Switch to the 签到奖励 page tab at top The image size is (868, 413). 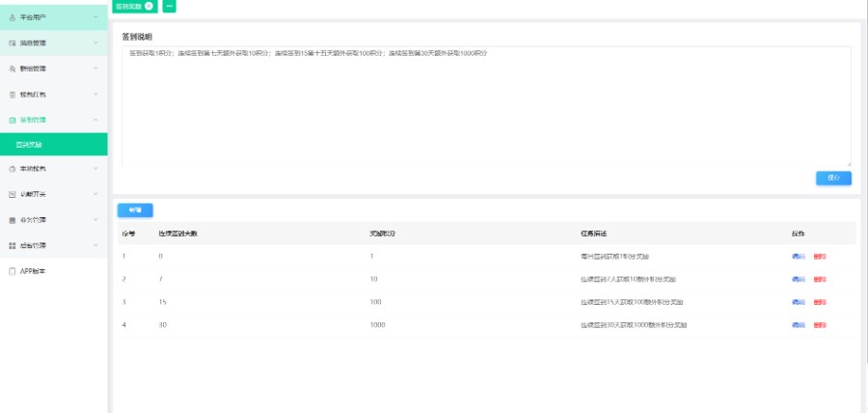pyautogui.click(x=134, y=6)
